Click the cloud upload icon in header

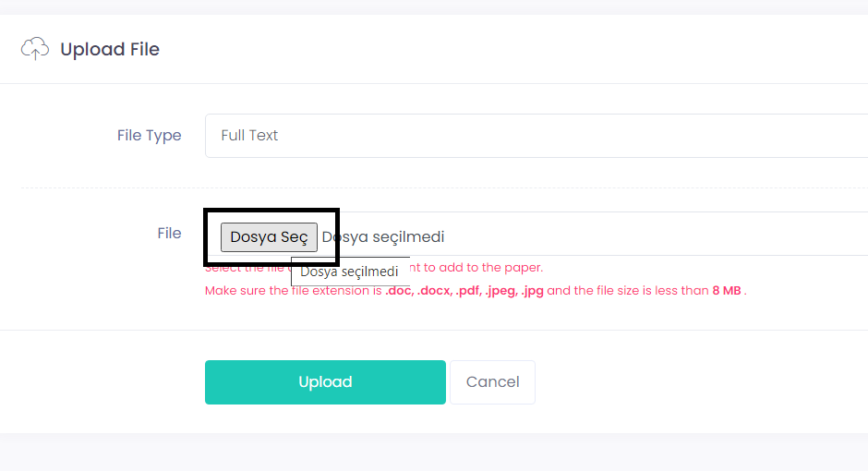[x=35, y=49]
